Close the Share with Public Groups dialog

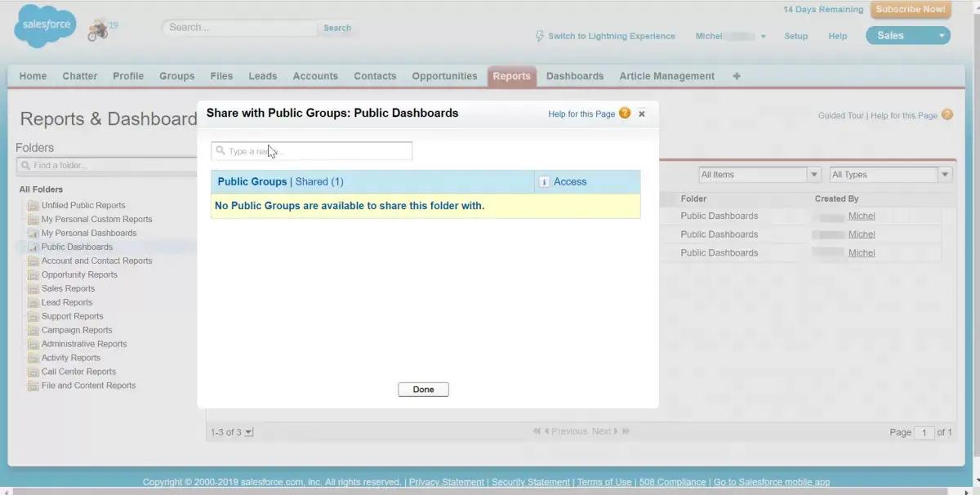coord(642,114)
